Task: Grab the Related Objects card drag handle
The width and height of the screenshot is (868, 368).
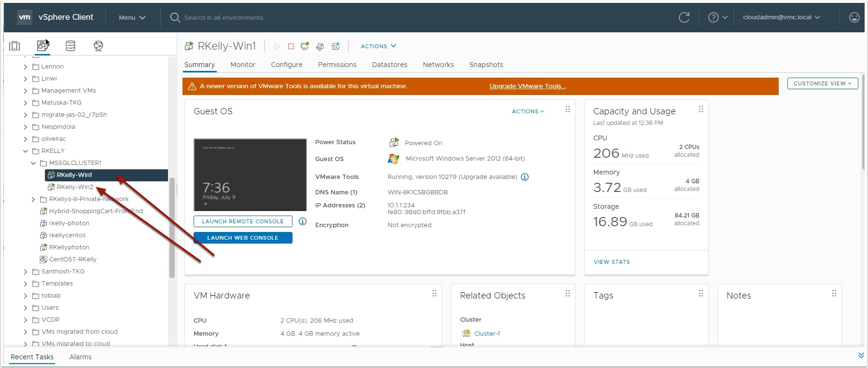Action: tap(568, 293)
